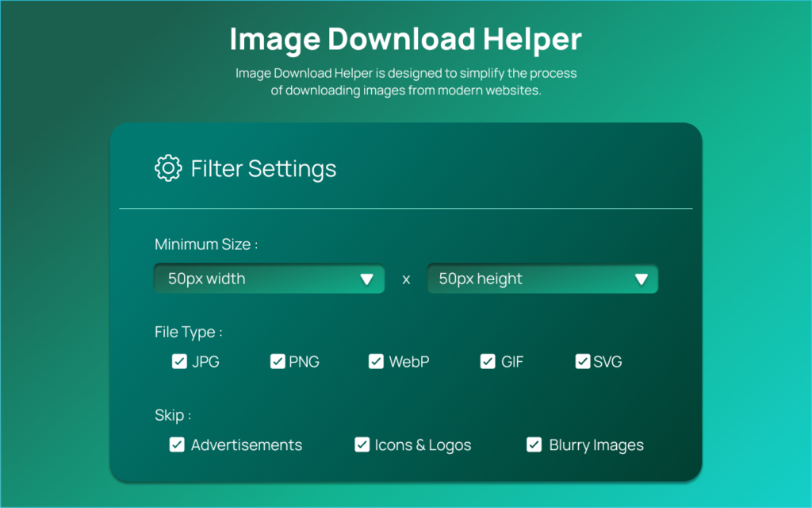The image size is (812, 508).
Task: Click the white arrow on height dropdown
Action: click(x=642, y=279)
